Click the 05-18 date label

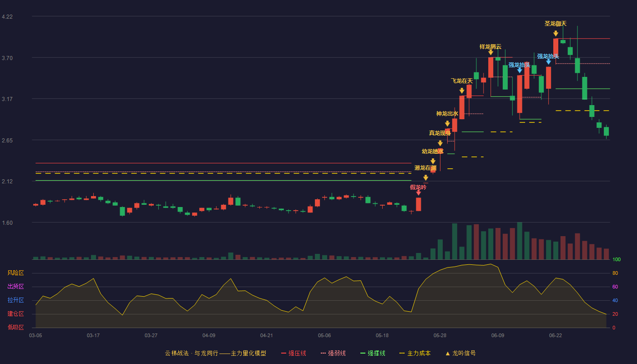pyautogui.click(x=382, y=335)
